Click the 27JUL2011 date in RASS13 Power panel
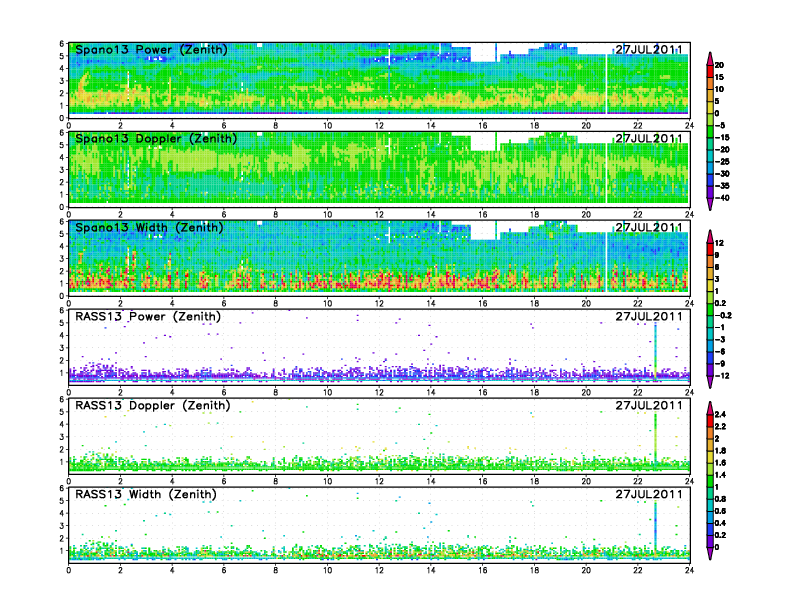Image resolution: width=792 pixels, height=612 pixels. [649, 317]
